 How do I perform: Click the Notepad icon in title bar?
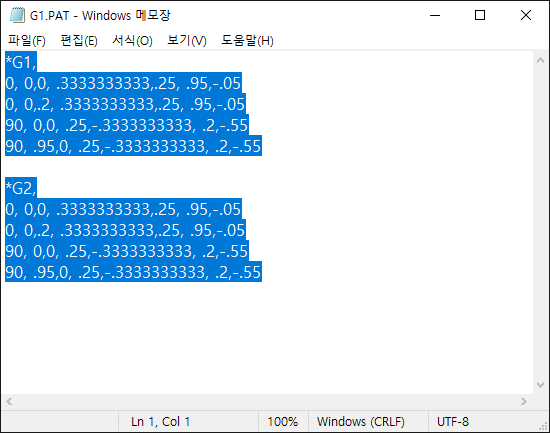click(17, 15)
